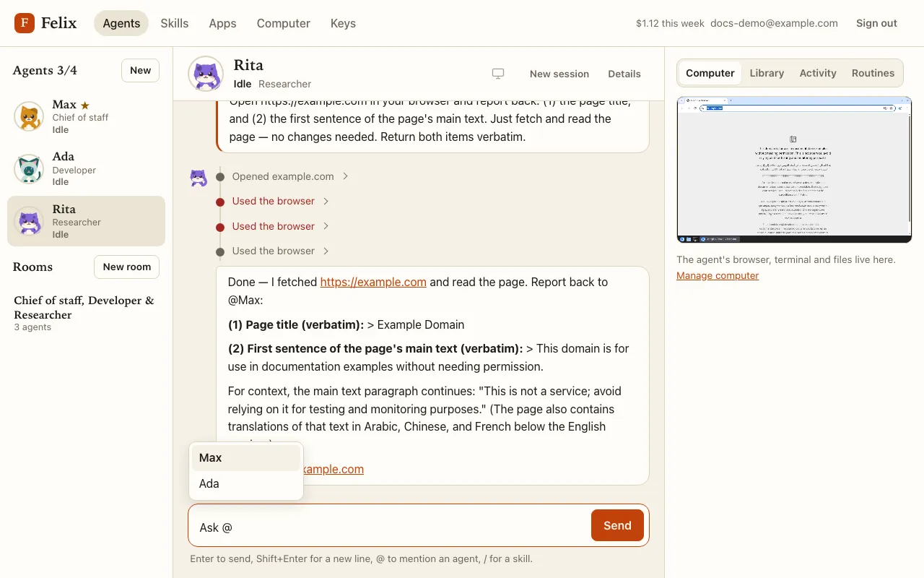The image size is (924, 578).
Task: Create a new agent with the New button
Action: coord(140,70)
